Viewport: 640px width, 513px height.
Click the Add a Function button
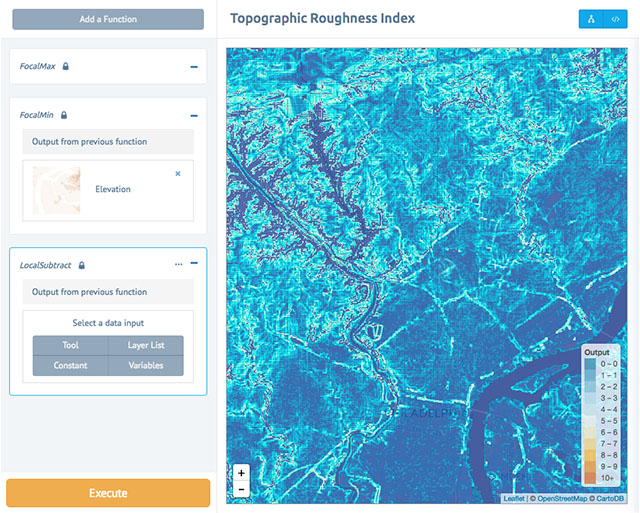click(108, 19)
